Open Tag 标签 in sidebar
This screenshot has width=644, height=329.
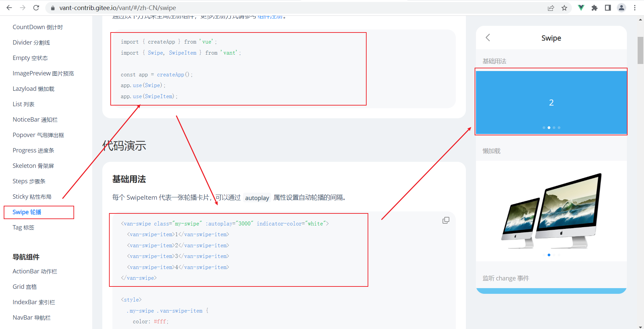23,227
